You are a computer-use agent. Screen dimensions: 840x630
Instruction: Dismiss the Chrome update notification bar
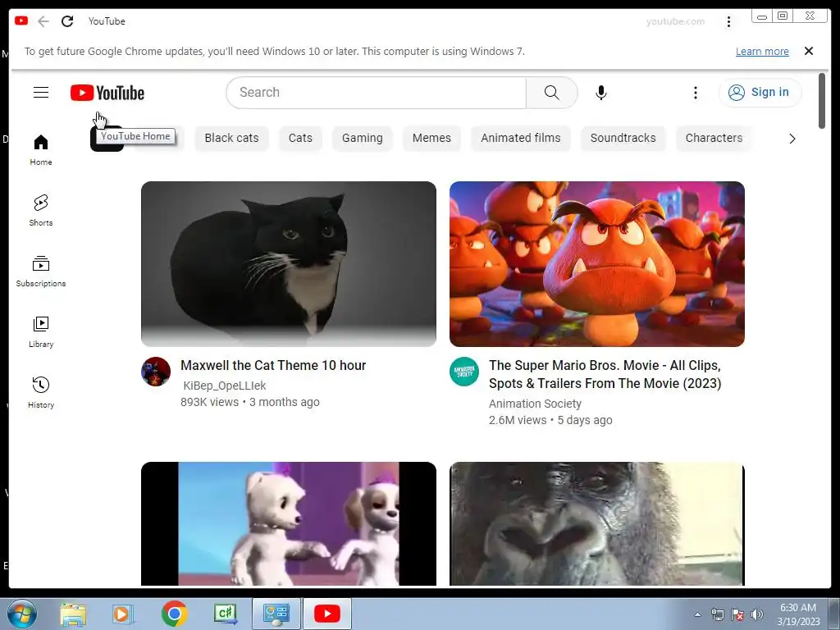coord(808,51)
